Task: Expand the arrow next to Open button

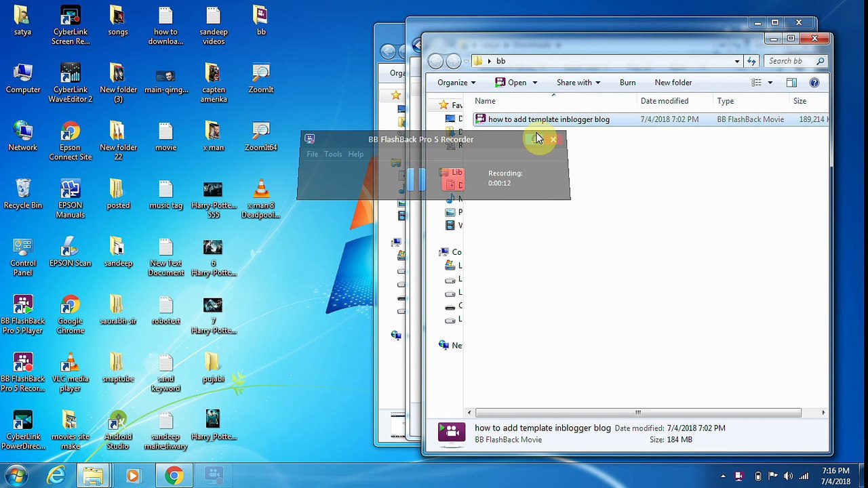Action: click(534, 83)
